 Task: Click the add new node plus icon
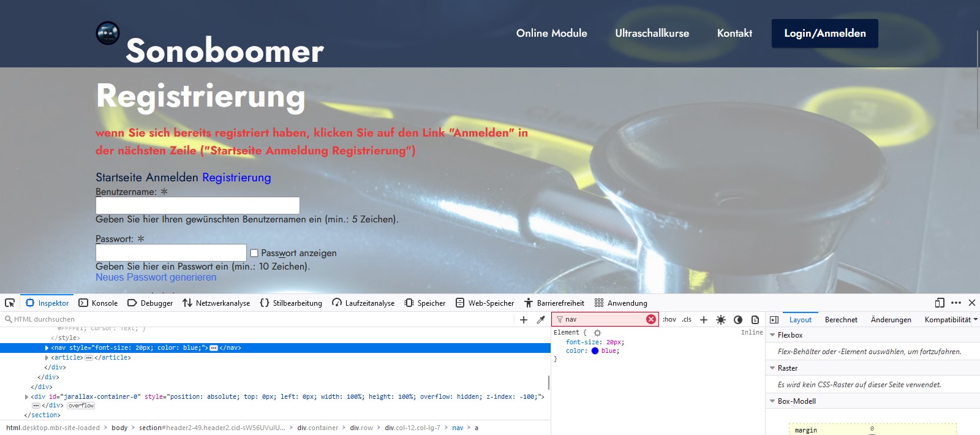tap(524, 320)
